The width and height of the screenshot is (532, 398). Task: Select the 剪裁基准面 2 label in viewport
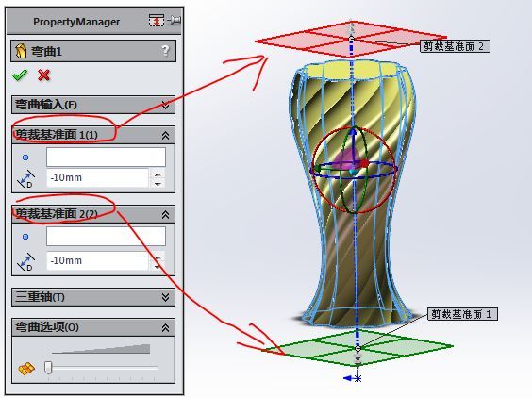point(455,46)
